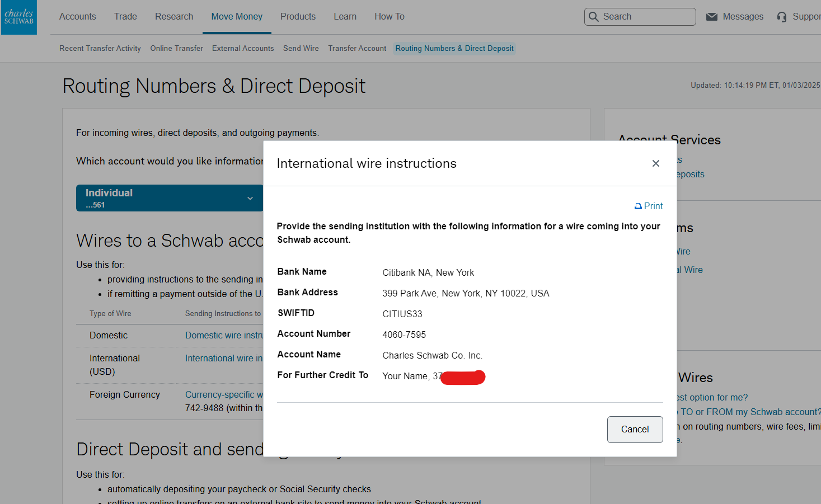Screen dimensions: 821x504
Task: Click into the Search field
Action: [640, 17]
